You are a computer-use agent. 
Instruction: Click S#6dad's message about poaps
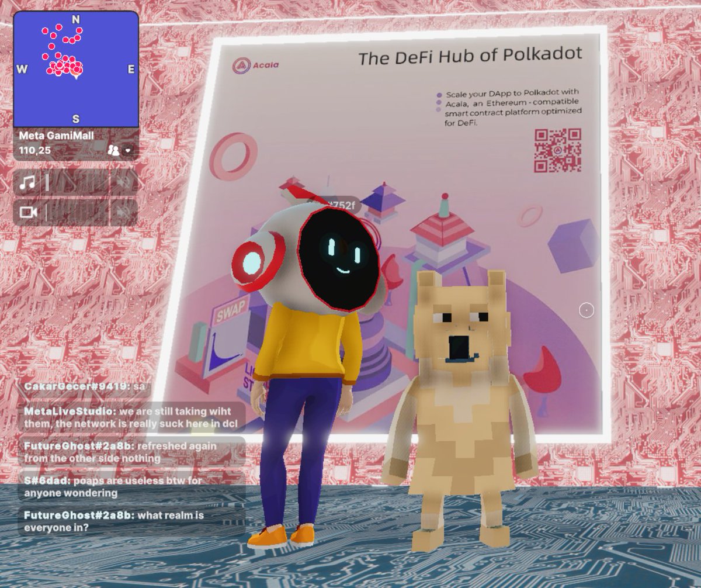click(132, 487)
